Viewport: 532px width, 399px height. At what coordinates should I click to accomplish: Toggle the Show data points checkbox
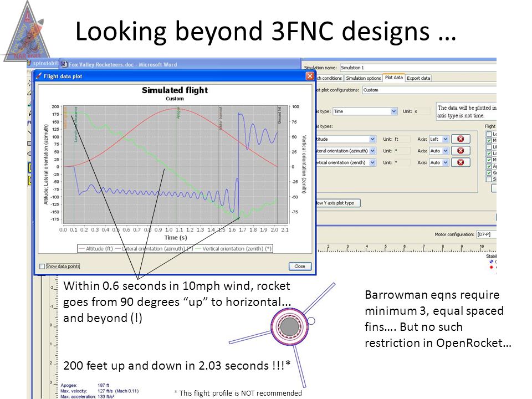click(x=42, y=267)
